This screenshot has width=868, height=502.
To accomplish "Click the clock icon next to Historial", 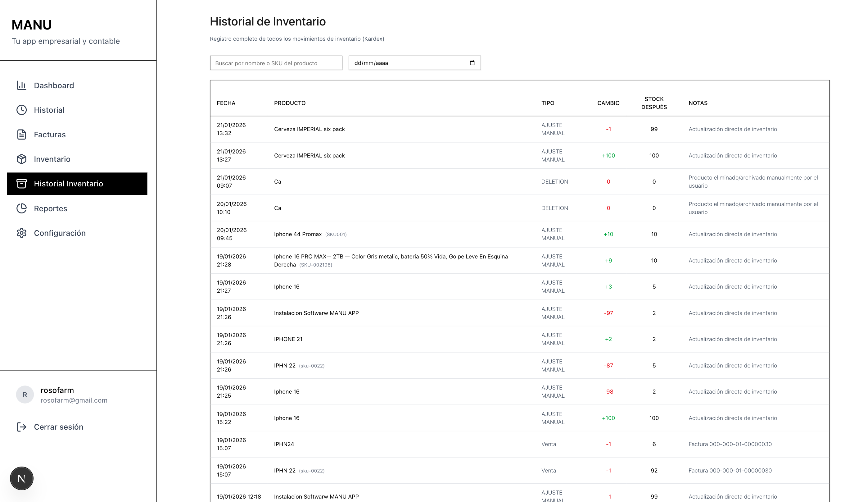I will (22, 110).
